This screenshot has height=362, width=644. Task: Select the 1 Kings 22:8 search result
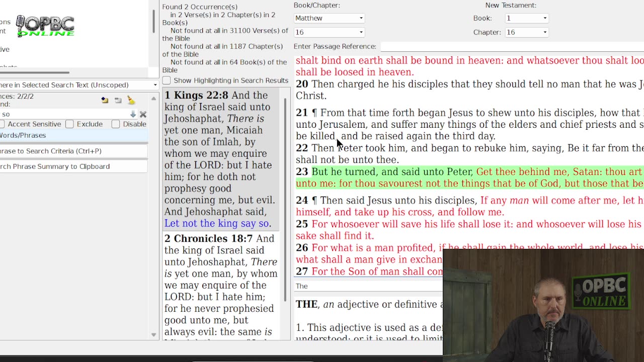(x=221, y=159)
